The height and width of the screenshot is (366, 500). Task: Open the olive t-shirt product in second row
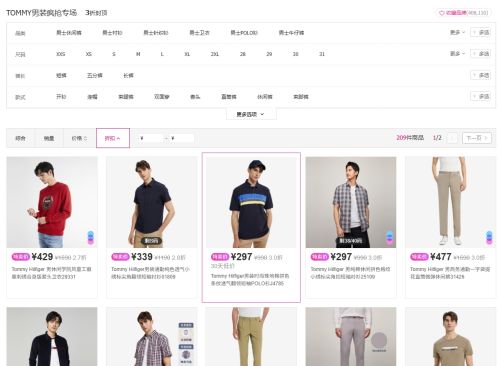450,337
